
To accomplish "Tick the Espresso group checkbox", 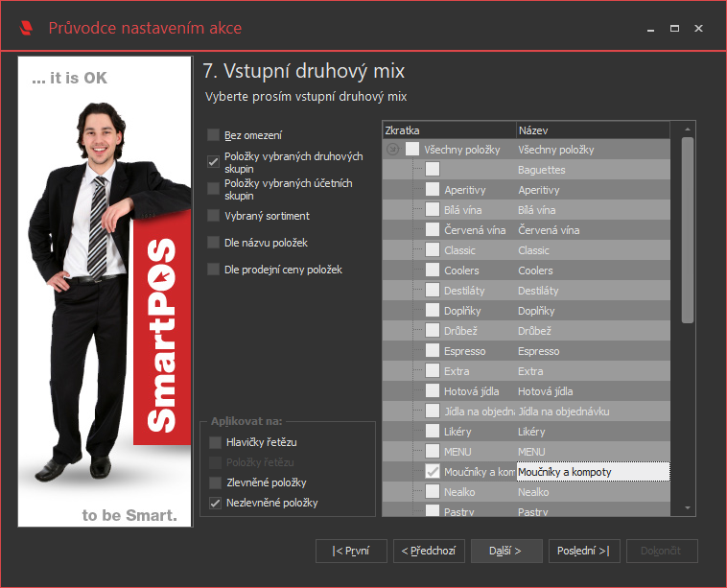I will tap(433, 351).
